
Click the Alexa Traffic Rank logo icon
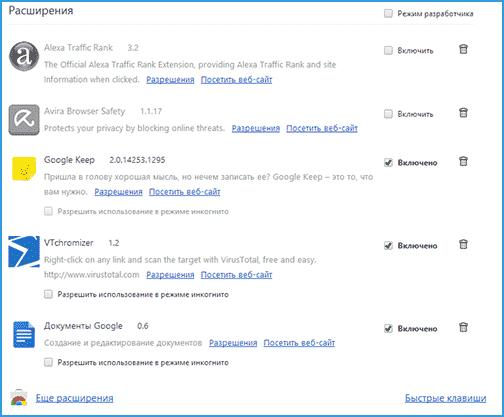(24, 56)
